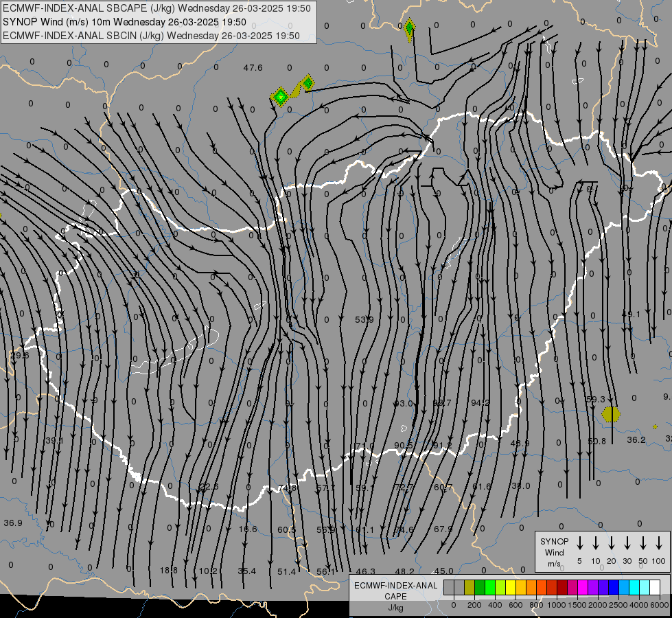Click the ECMWF-INDEX-ANAL CAPE legend label
This screenshot has width=672, height=618.
[395, 596]
